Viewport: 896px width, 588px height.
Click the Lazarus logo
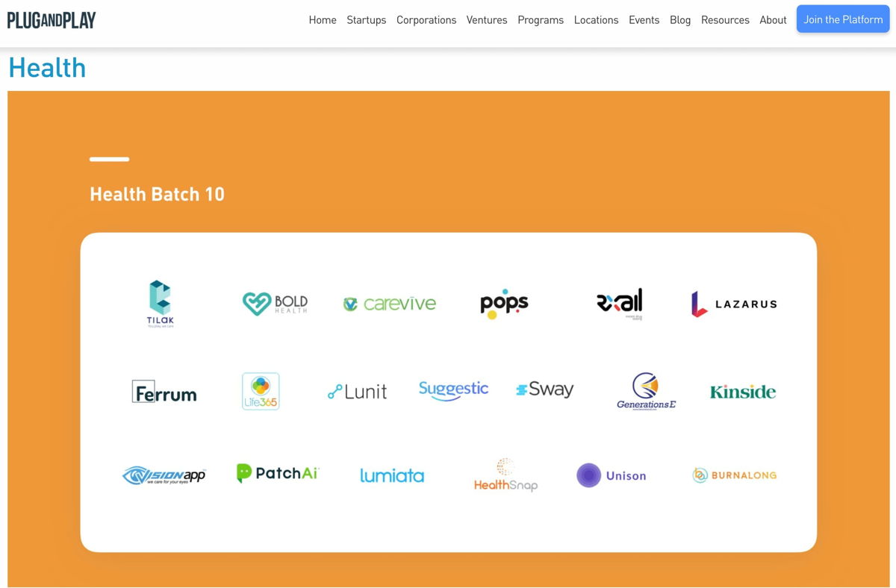[x=734, y=304]
